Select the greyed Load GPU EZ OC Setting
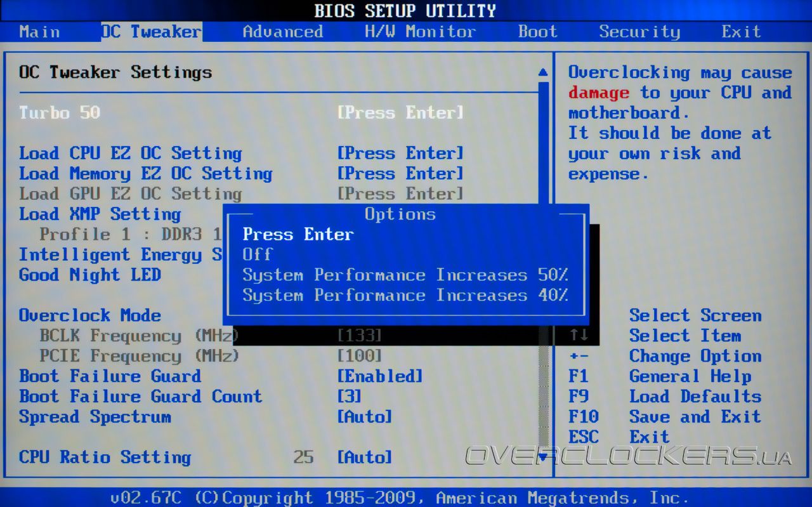The image size is (812, 507). click(x=131, y=194)
